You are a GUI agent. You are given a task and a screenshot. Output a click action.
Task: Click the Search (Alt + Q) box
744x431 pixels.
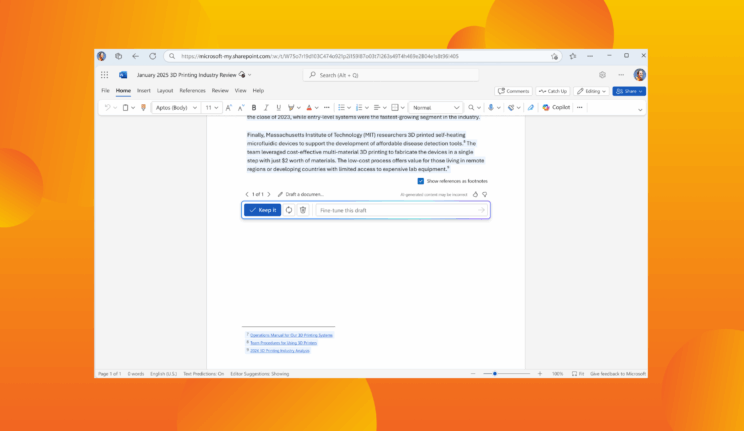pos(391,75)
